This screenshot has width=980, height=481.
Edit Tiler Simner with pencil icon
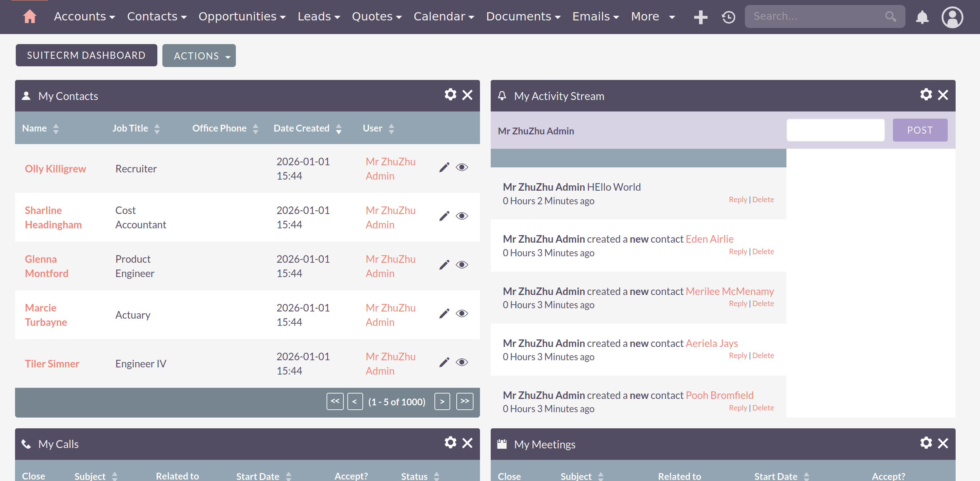pyautogui.click(x=444, y=362)
